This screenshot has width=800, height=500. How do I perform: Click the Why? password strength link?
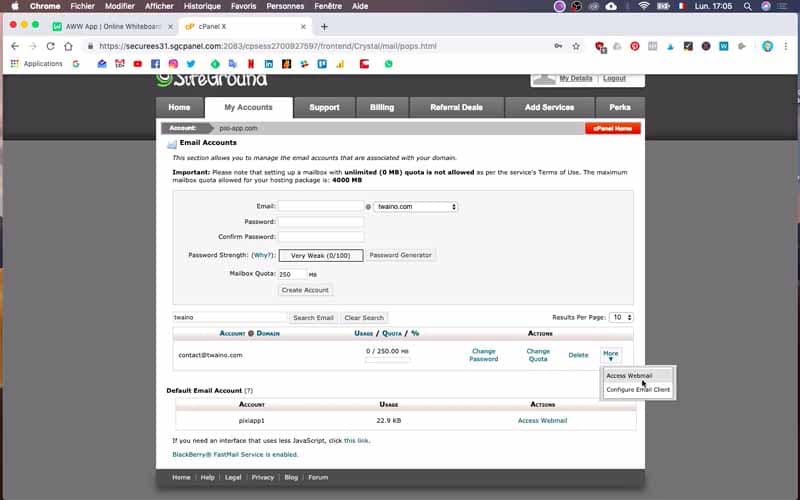263,255
